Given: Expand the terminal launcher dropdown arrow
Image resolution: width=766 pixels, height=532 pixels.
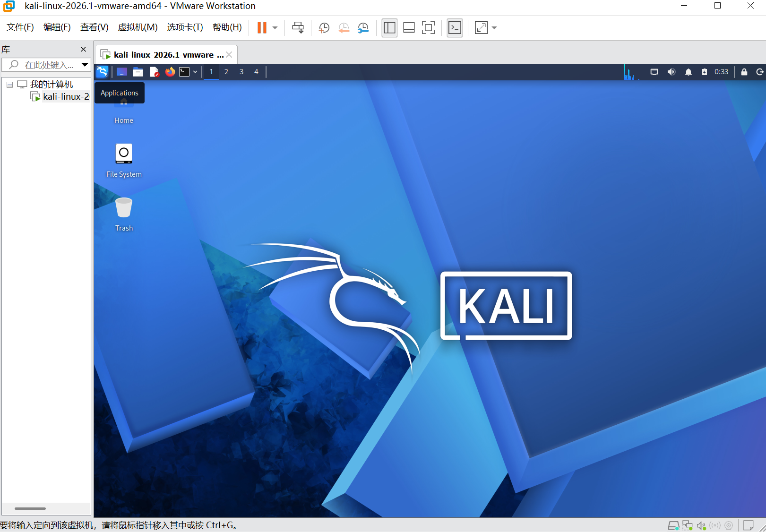Looking at the screenshot, I should [195, 72].
